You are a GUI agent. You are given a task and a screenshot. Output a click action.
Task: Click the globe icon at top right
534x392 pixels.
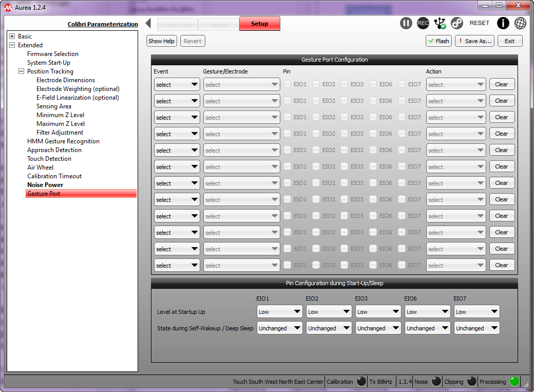(x=520, y=23)
